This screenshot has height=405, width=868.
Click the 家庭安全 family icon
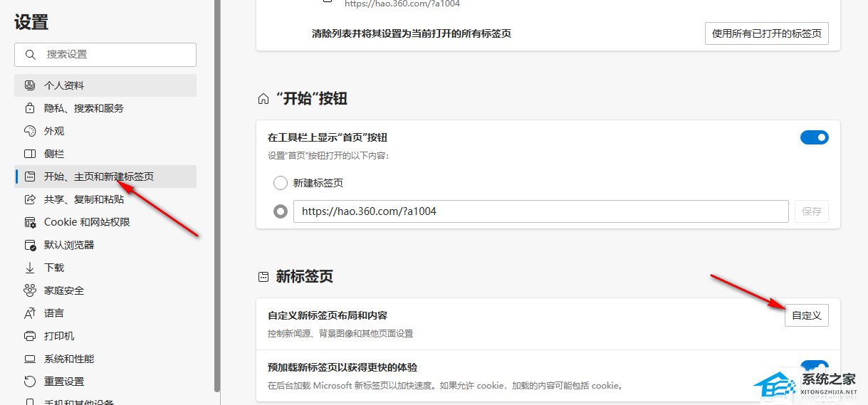click(30, 290)
